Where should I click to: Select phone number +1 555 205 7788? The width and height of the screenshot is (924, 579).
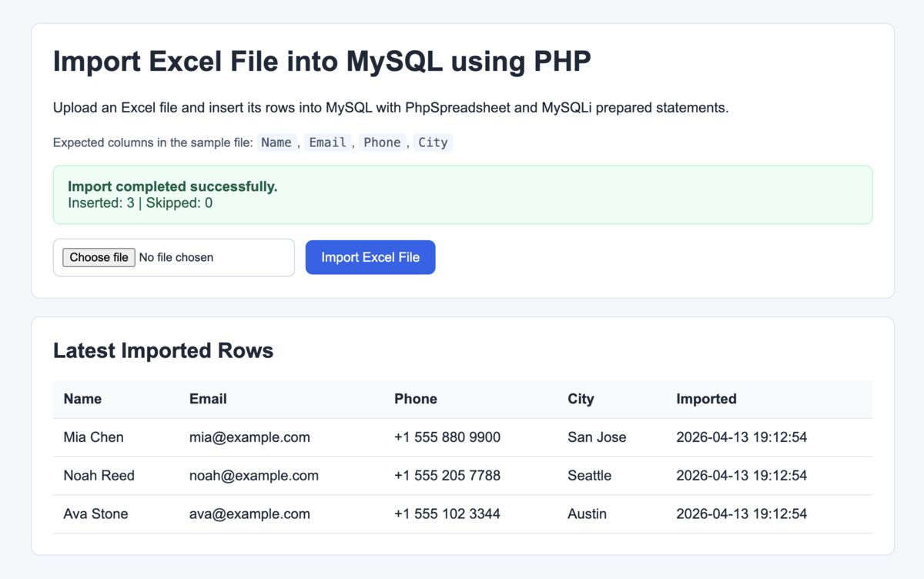(447, 476)
